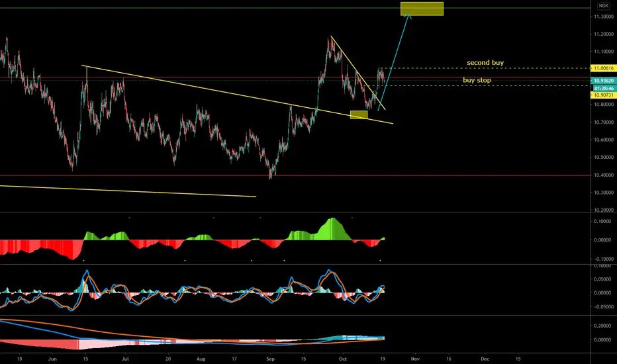Click the Nov label on time axis
This screenshot has width=617, height=364.
click(x=415, y=359)
